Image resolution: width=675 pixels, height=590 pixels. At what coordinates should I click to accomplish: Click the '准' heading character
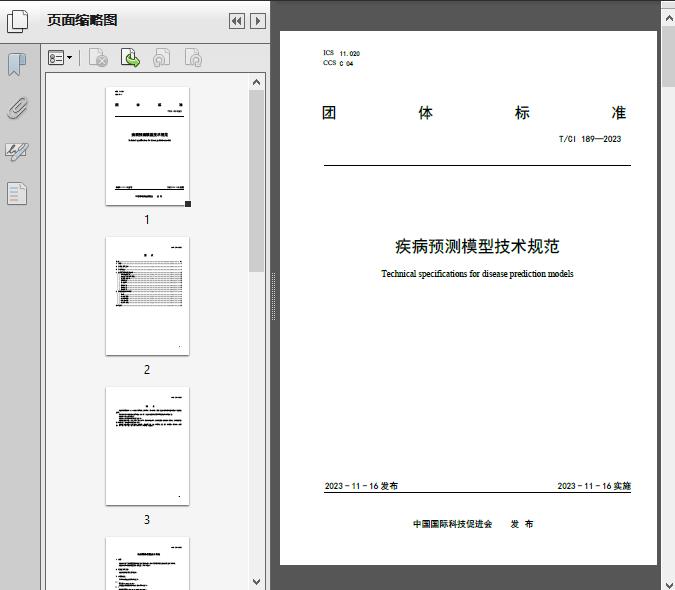[619, 113]
